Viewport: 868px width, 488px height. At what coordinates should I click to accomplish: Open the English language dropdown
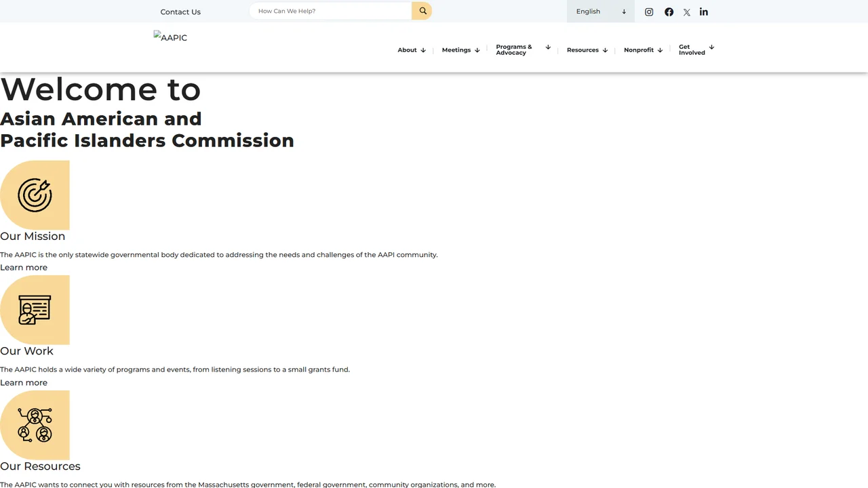pos(601,12)
